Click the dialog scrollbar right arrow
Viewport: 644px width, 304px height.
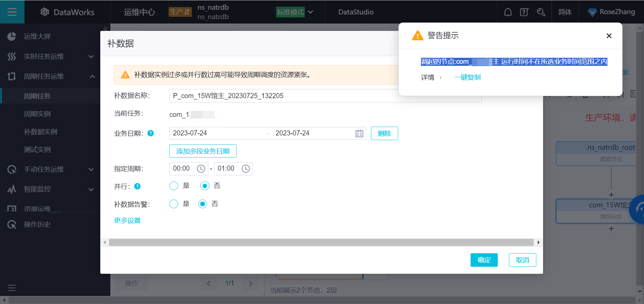coord(538,242)
